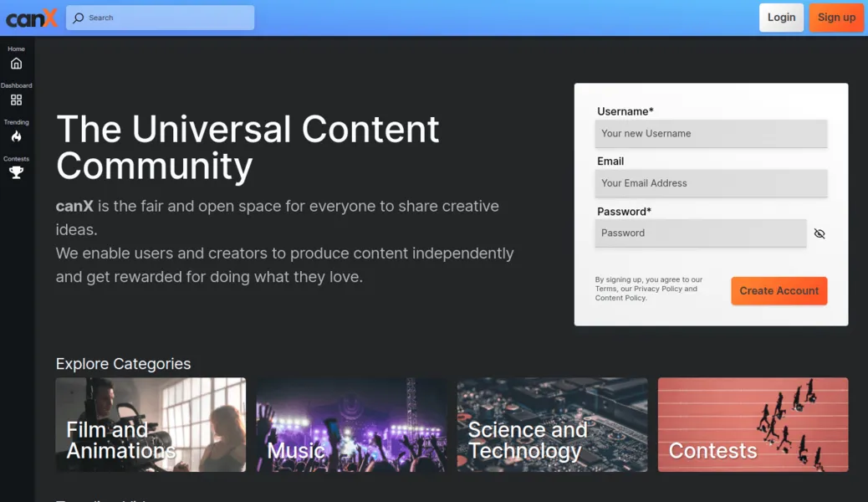Open the Dashboard grid icon
The image size is (868, 502).
pos(16,100)
